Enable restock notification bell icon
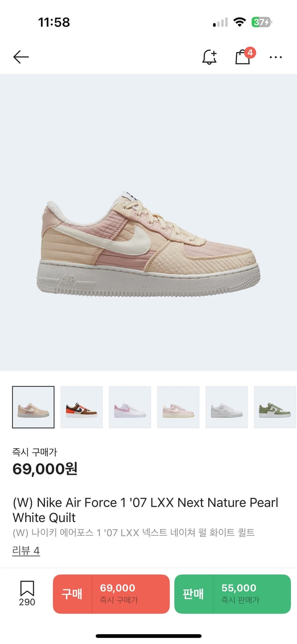Viewport: 297px width, 644px height. [x=209, y=57]
